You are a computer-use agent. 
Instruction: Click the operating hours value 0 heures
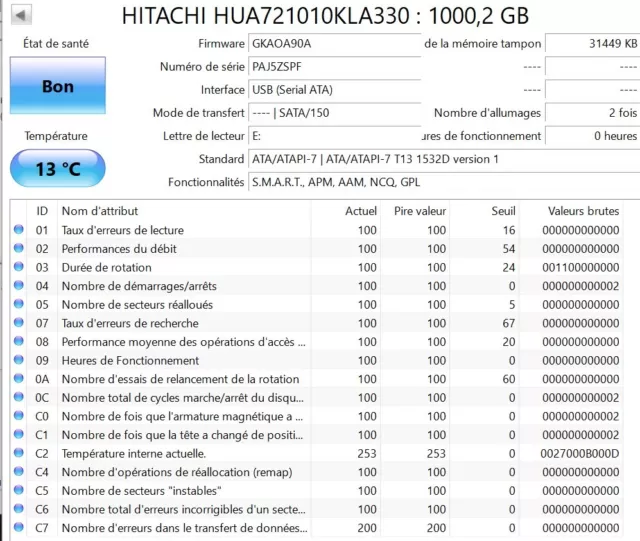click(x=593, y=136)
